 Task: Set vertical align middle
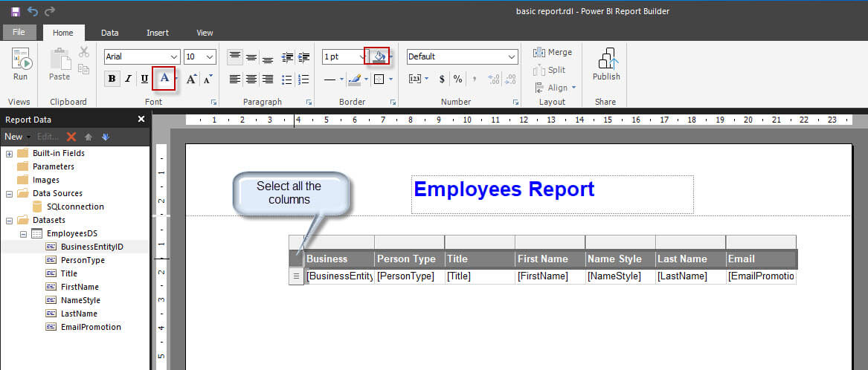click(251, 57)
